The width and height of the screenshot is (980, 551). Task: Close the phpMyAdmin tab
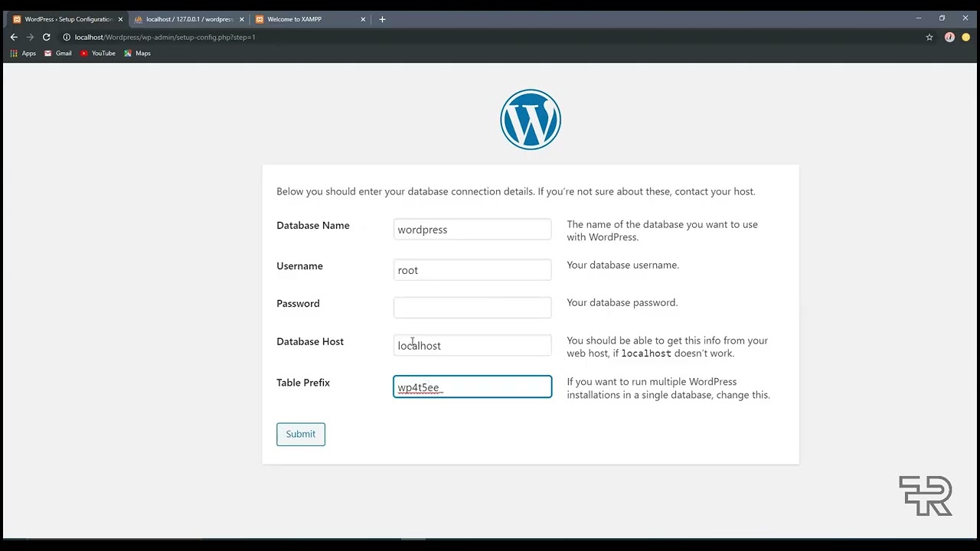point(242,19)
